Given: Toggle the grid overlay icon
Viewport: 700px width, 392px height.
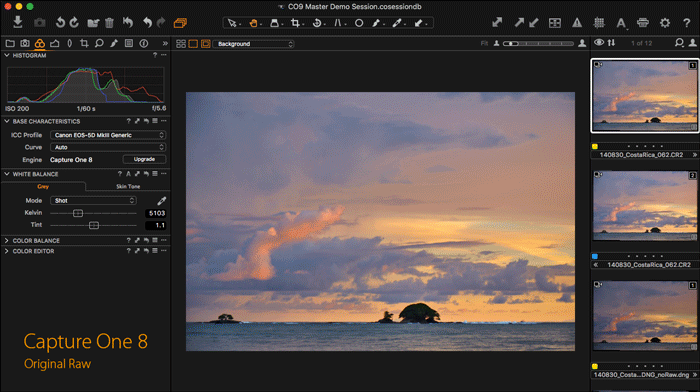Looking at the screenshot, I should point(599,23).
